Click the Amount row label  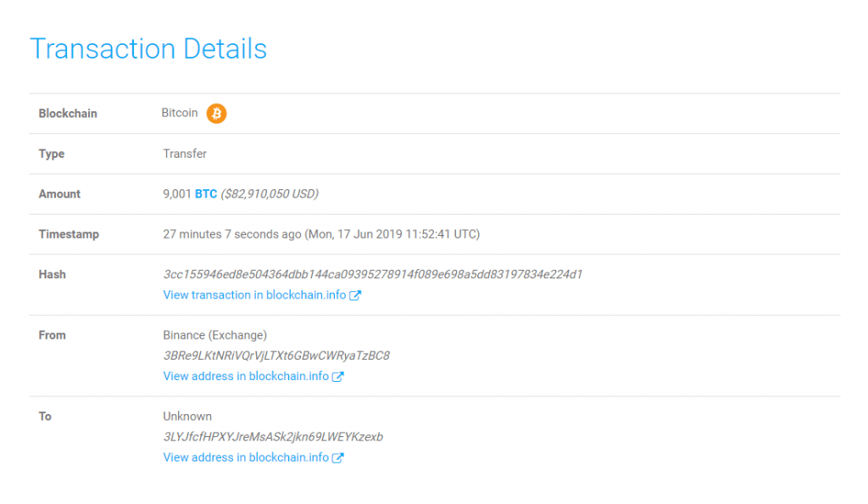point(59,193)
